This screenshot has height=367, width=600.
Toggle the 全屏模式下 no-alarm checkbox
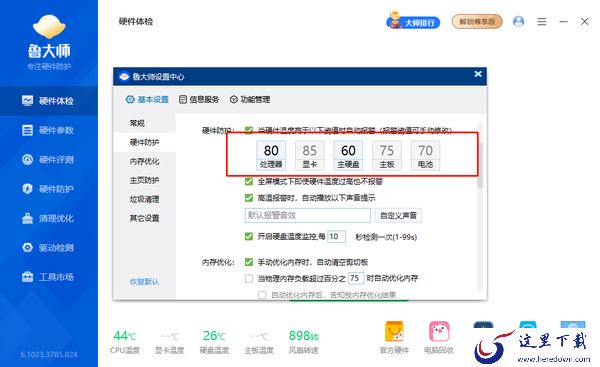[x=249, y=181]
